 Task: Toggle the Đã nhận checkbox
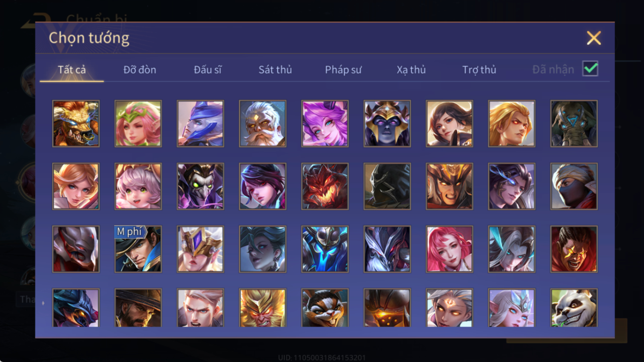point(590,69)
